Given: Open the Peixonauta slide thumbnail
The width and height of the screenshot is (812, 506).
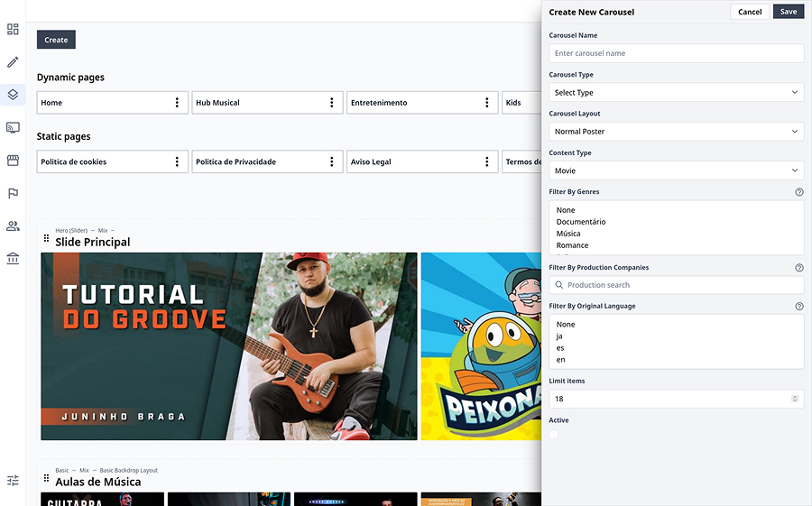Looking at the screenshot, I should (481, 346).
